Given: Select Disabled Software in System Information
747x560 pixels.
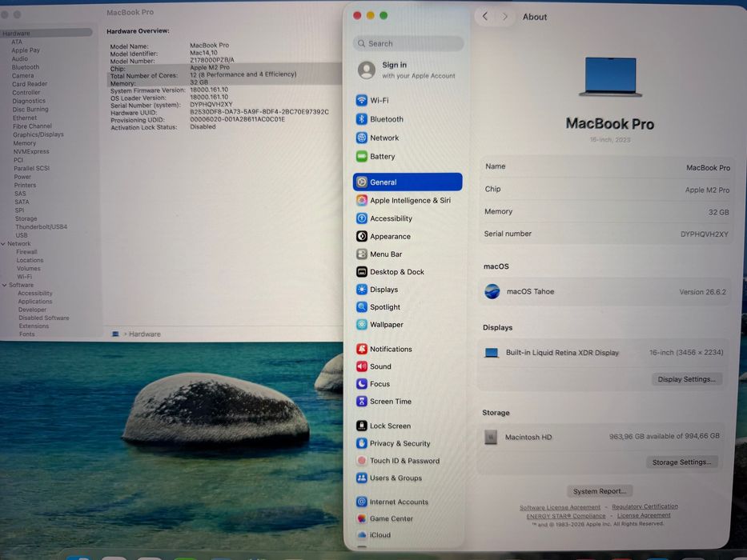Looking at the screenshot, I should point(44,318).
